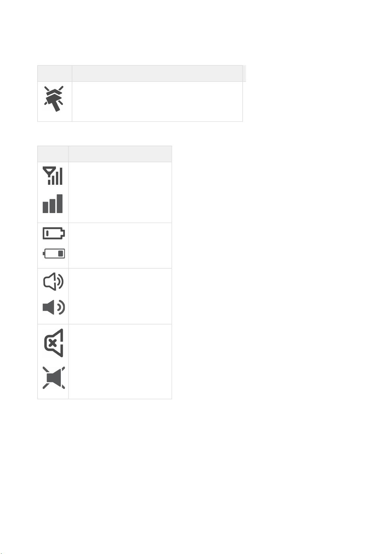The image size is (392, 554).
Task: Click the battery icon with the filled block
Action: click(x=54, y=253)
